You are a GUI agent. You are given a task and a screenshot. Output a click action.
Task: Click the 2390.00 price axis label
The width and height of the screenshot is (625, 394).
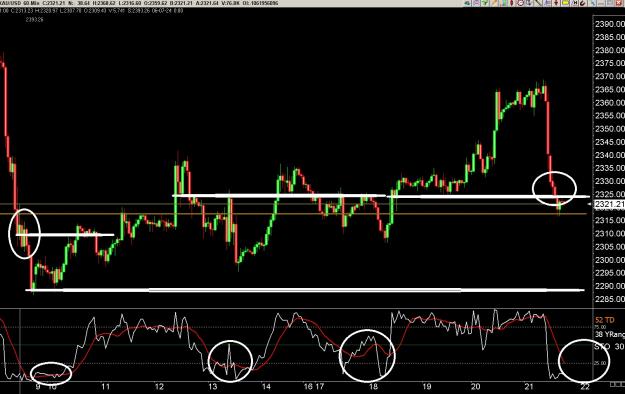609,24
